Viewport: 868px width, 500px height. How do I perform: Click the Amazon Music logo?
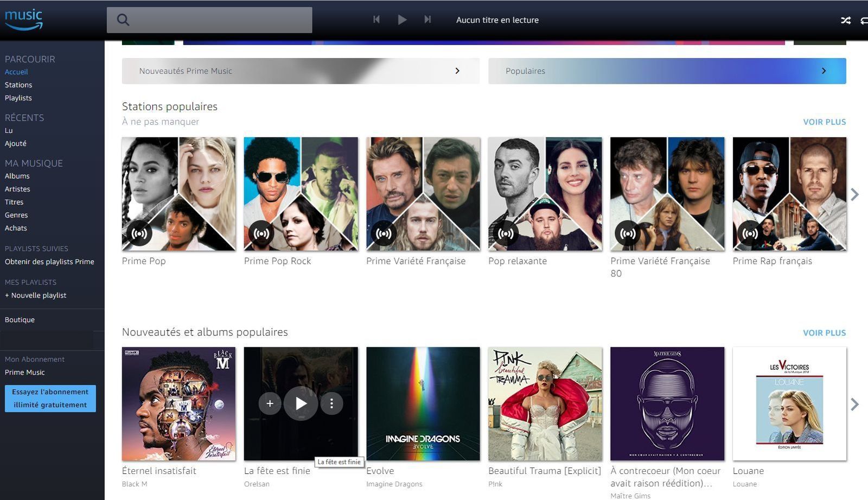(23, 19)
